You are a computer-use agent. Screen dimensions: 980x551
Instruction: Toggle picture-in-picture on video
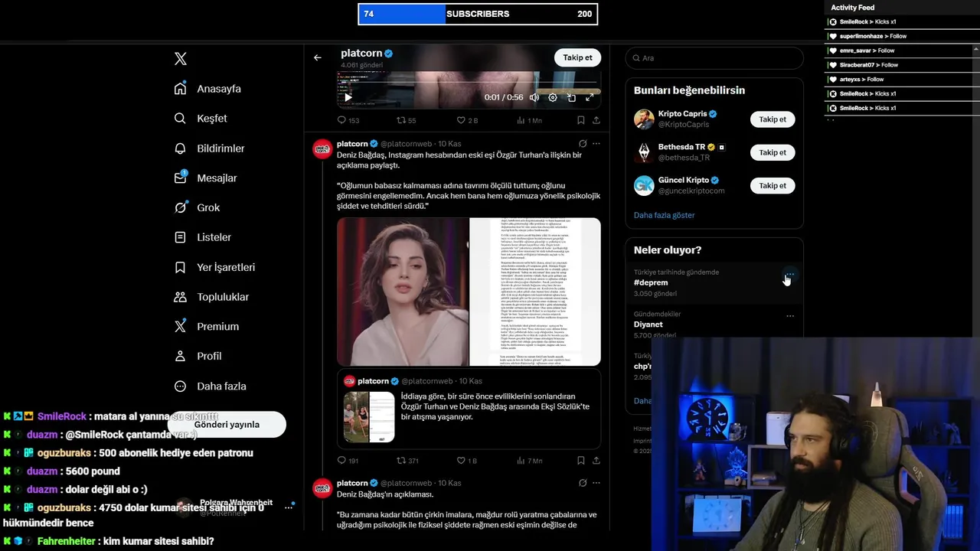tap(571, 98)
